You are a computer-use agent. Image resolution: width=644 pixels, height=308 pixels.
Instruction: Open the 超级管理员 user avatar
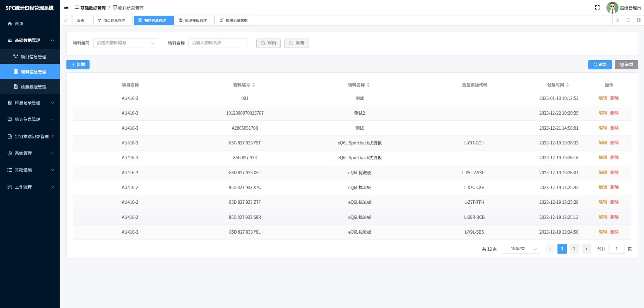tap(612, 7)
